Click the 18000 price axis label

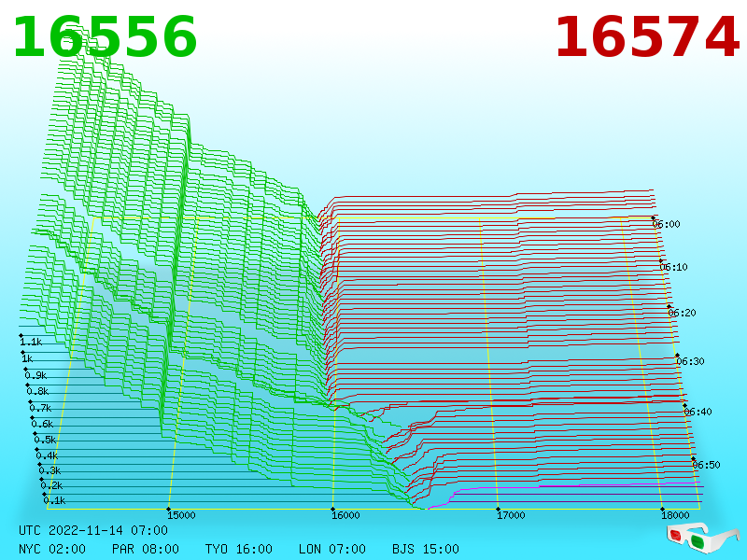[675, 515]
